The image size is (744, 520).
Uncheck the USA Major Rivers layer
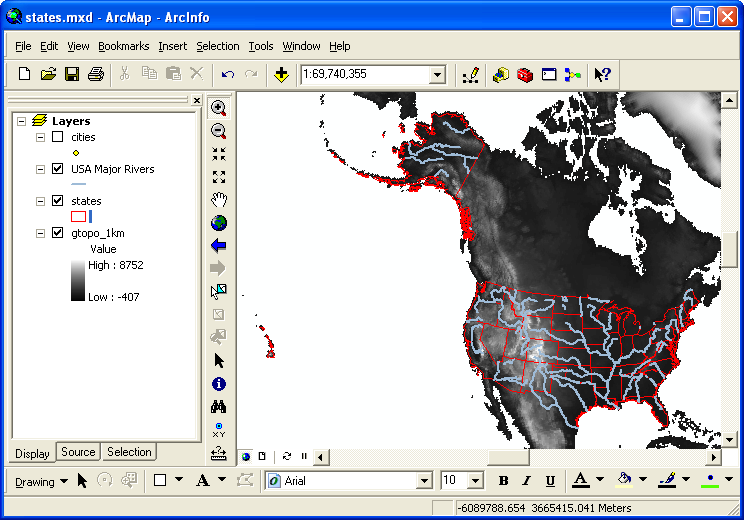pos(57,169)
